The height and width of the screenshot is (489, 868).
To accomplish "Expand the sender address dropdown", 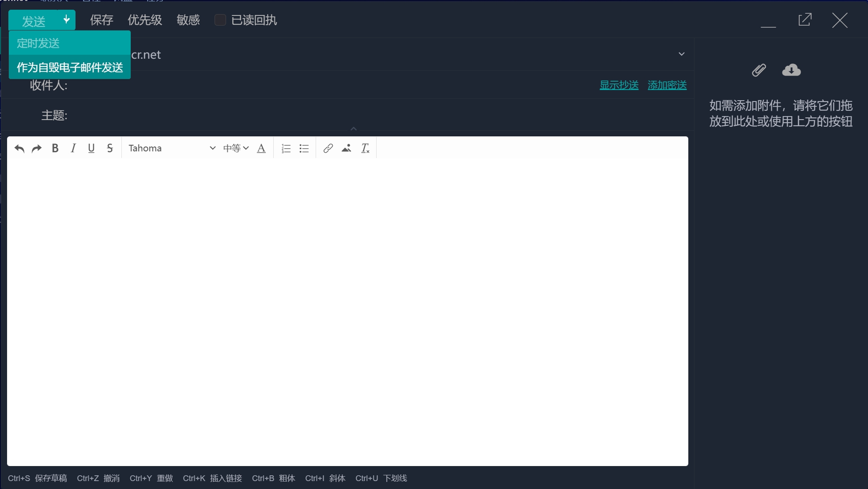I will (x=682, y=54).
